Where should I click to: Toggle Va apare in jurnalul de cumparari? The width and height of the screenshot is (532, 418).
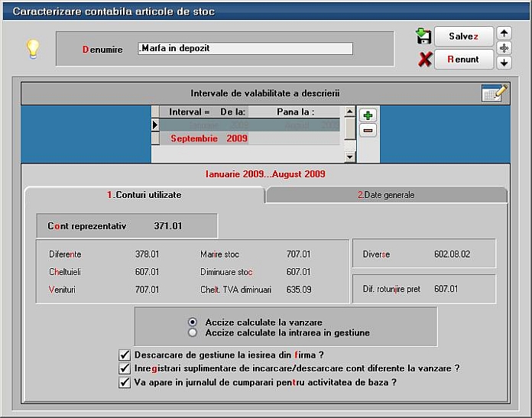click(x=125, y=382)
